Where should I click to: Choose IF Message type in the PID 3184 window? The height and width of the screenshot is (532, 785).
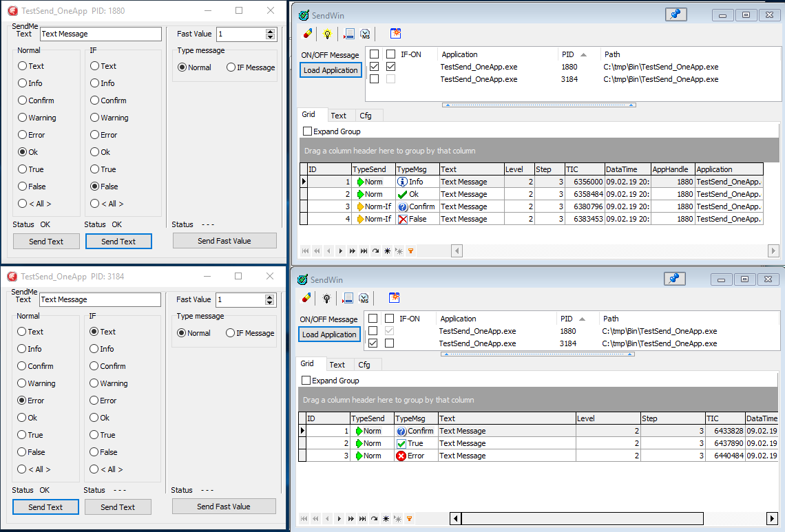(x=230, y=333)
